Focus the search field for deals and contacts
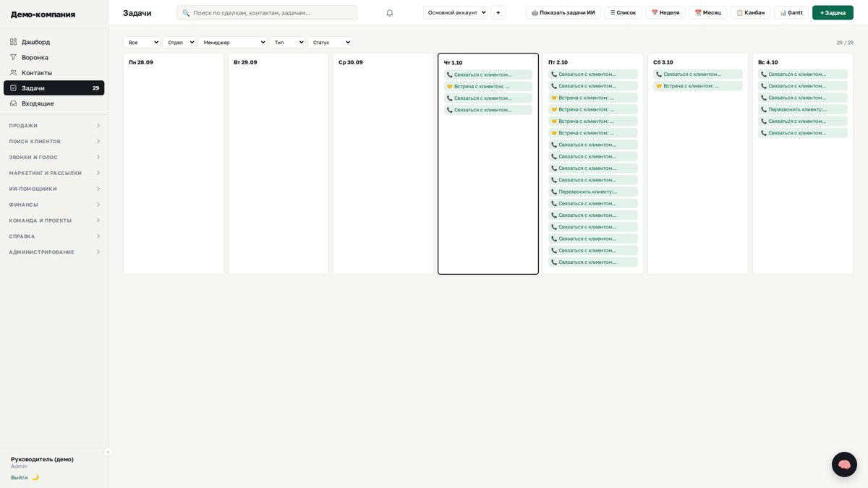This screenshot has width=868, height=488. click(x=267, y=12)
